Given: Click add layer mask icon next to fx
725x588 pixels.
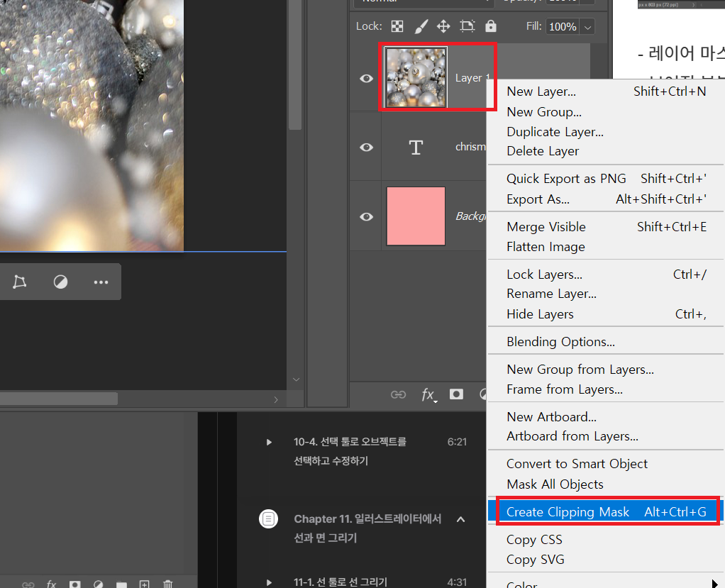Looking at the screenshot, I should (456, 394).
